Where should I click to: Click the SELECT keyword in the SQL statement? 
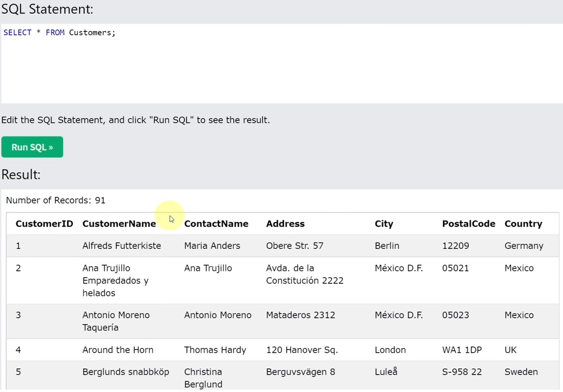pos(18,32)
